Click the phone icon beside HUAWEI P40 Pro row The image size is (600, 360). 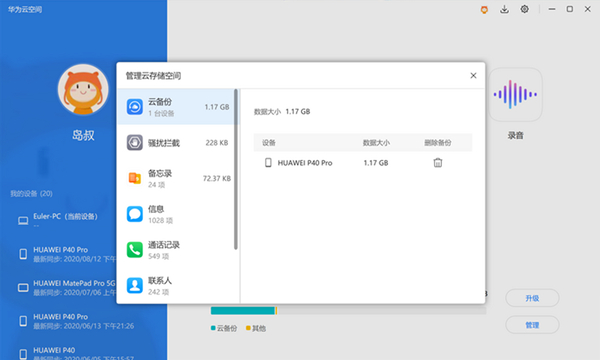tap(268, 163)
